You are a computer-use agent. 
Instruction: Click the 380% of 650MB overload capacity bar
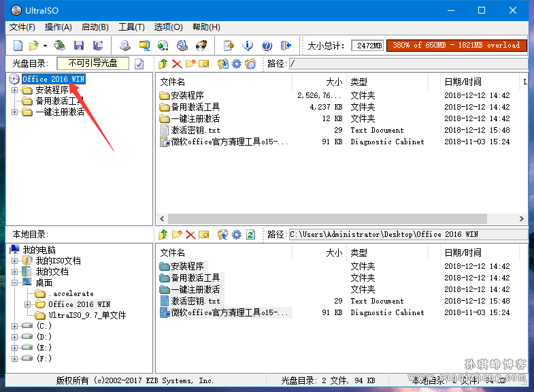click(x=456, y=46)
